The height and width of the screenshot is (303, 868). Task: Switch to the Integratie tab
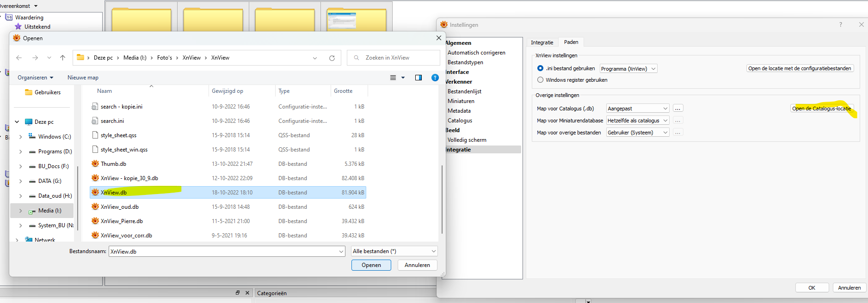coord(542,42)
